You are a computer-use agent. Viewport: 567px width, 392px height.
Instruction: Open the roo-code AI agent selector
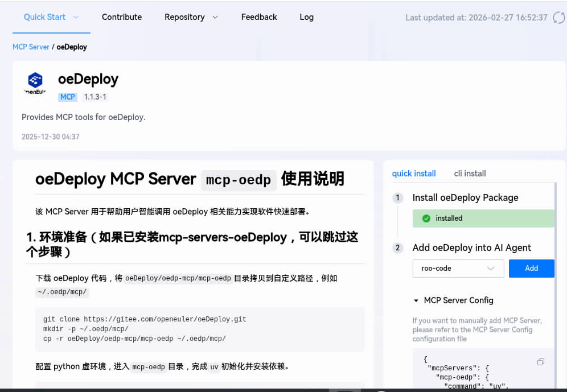458,269
